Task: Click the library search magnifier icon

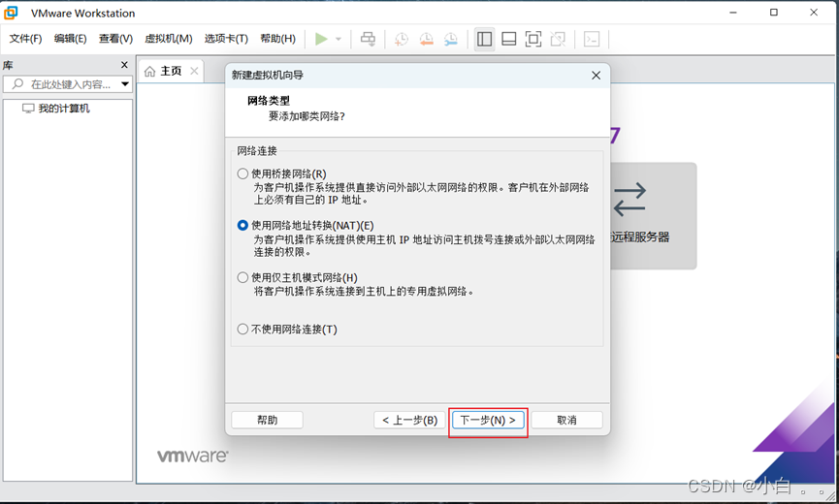Action: [17, 84]
